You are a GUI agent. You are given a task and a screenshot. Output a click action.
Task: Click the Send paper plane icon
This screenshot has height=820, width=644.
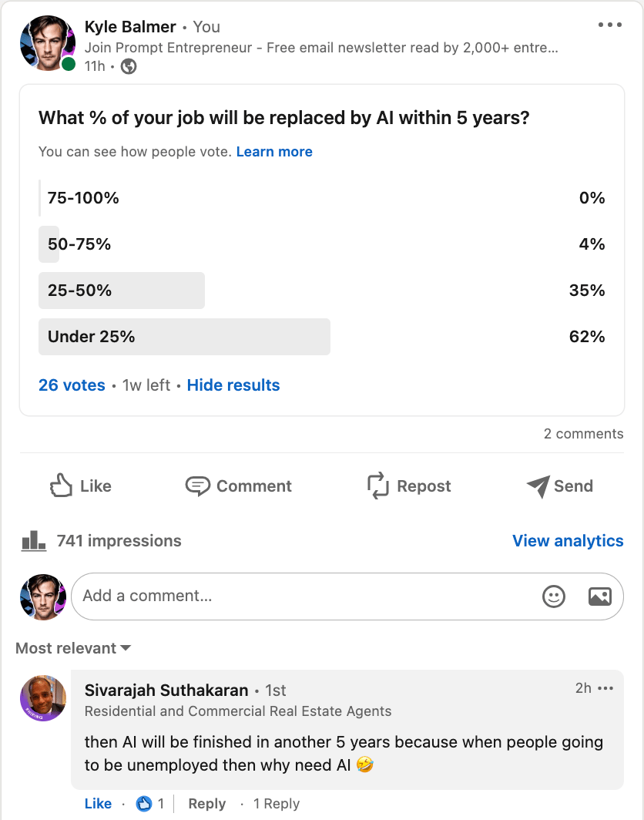(x=538, y=486)
